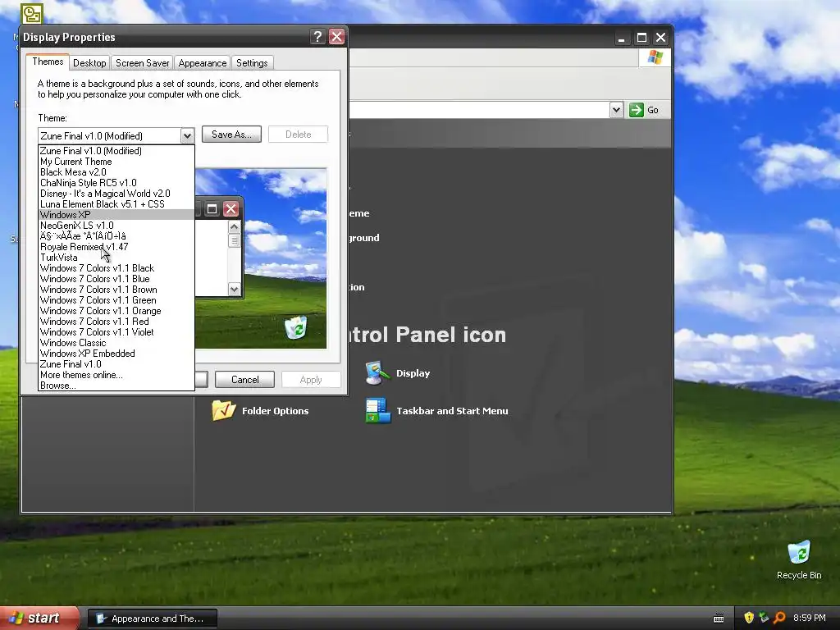Select Windows 7 Colors v1.1 Violet
This screenshot has width=840, height=630.
pos(116,332)
